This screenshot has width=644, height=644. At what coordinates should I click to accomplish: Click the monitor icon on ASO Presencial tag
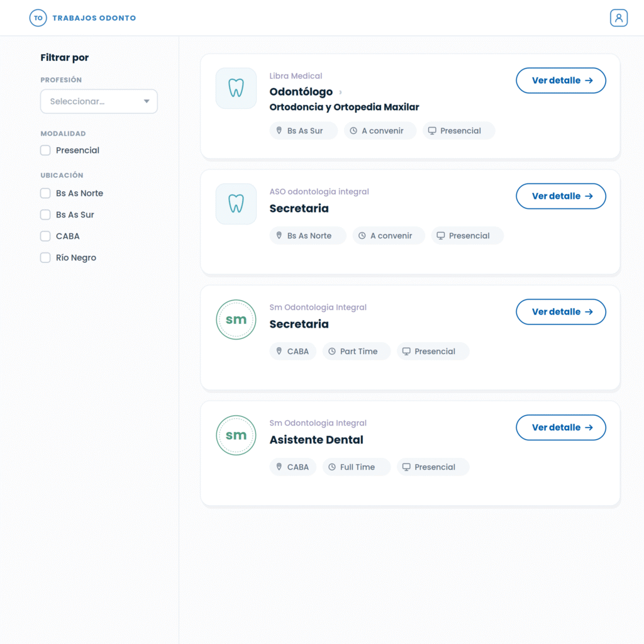(441, 236)
